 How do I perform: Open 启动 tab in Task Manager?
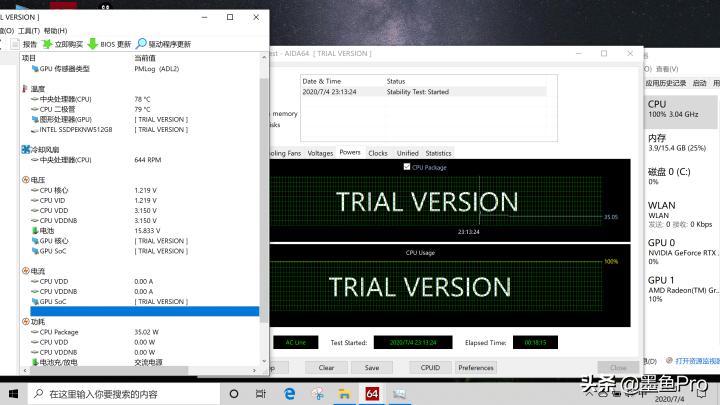tap(699, 83)
